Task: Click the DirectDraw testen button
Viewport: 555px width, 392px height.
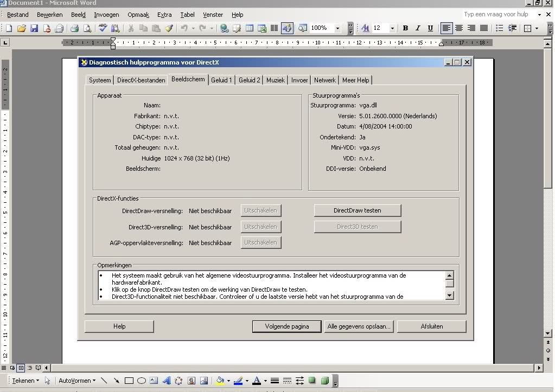Action: [x=357, y=210]
